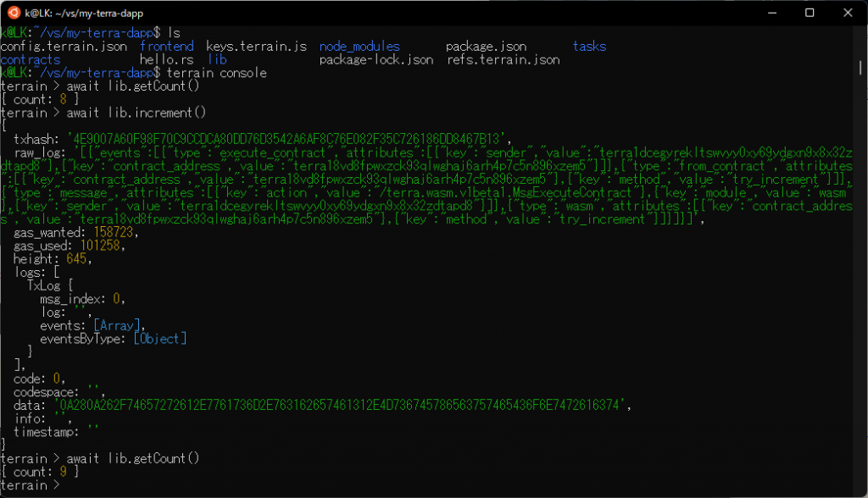Click the refs.terrain.json file name

point(503,60)
